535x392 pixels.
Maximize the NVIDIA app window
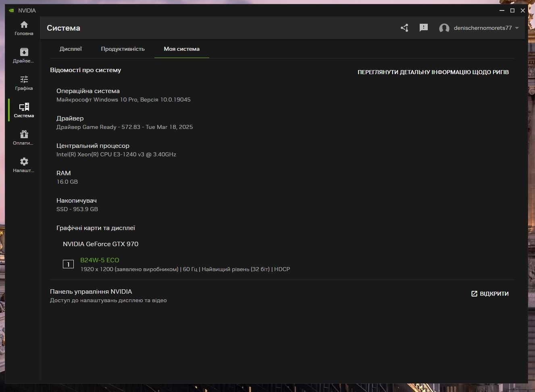[x=512, y=10]
